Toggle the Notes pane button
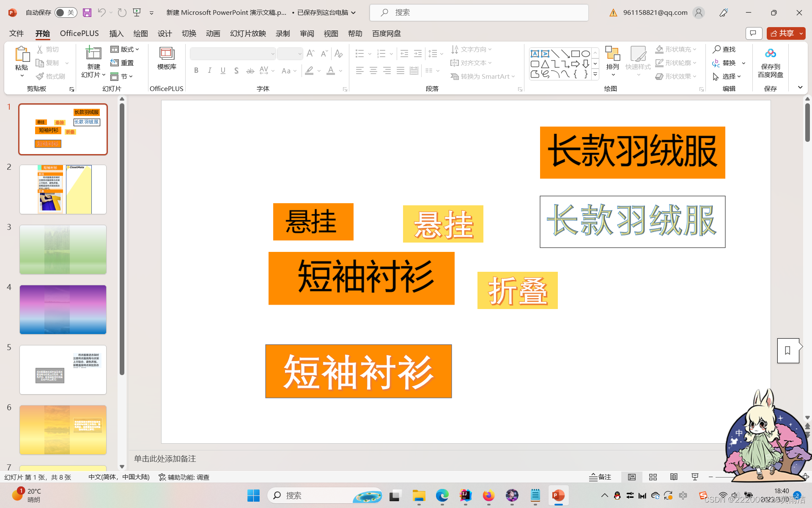 point(600,477)
